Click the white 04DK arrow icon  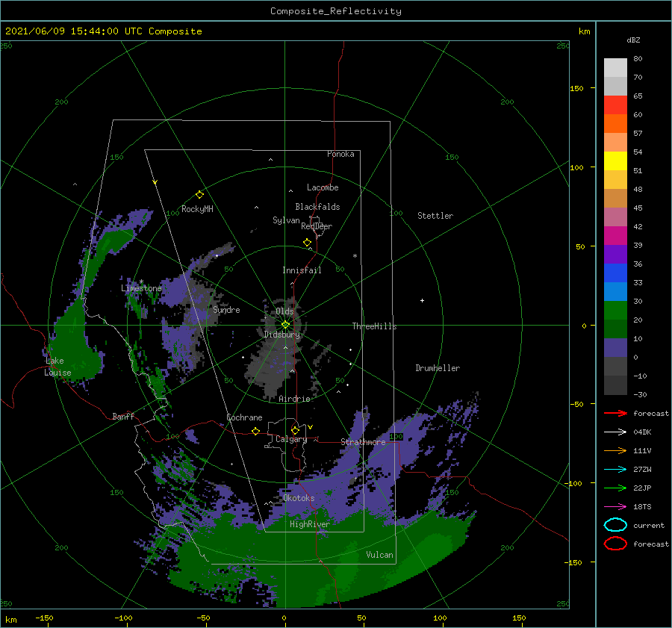(x=615, y=432)
